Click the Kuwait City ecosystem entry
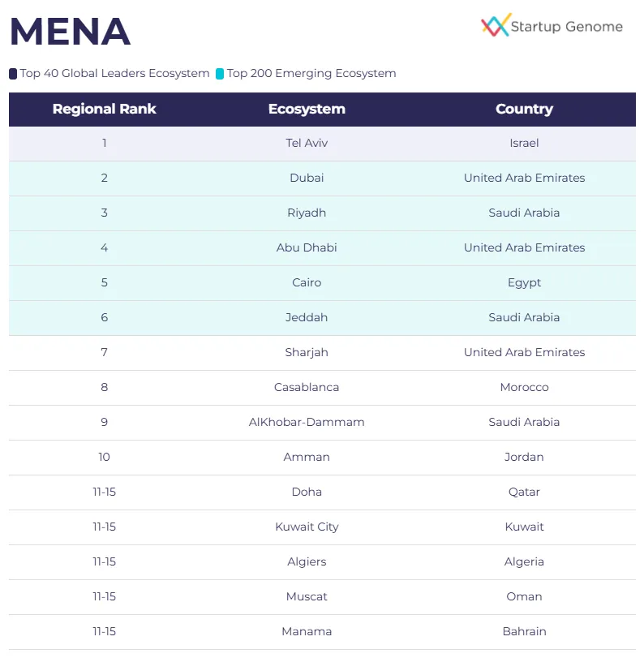Viewport: 644px width, 658px height. pyautogui.click(x=307, y=527)
